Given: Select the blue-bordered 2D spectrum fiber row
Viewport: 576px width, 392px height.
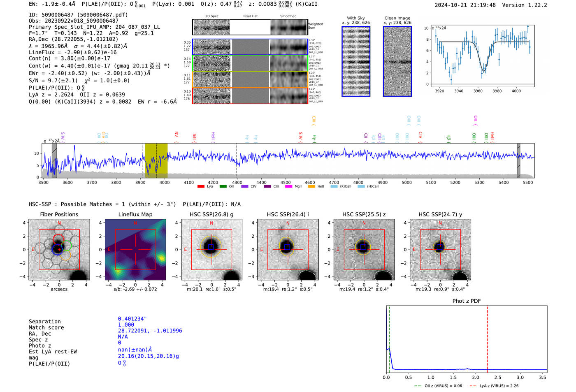Looking at the screenshot, I should (x=250, y=47).
